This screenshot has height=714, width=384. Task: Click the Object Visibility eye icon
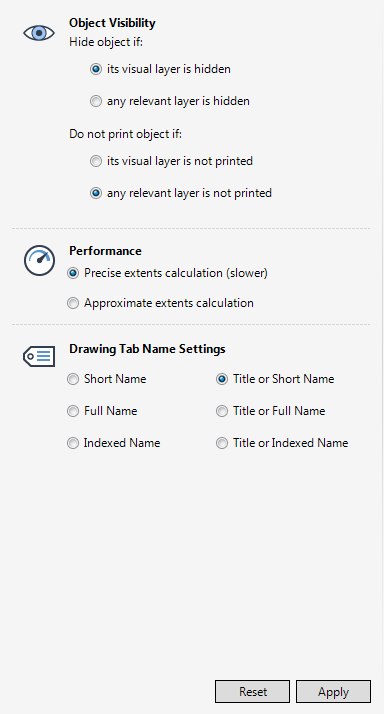click(39, 33)
